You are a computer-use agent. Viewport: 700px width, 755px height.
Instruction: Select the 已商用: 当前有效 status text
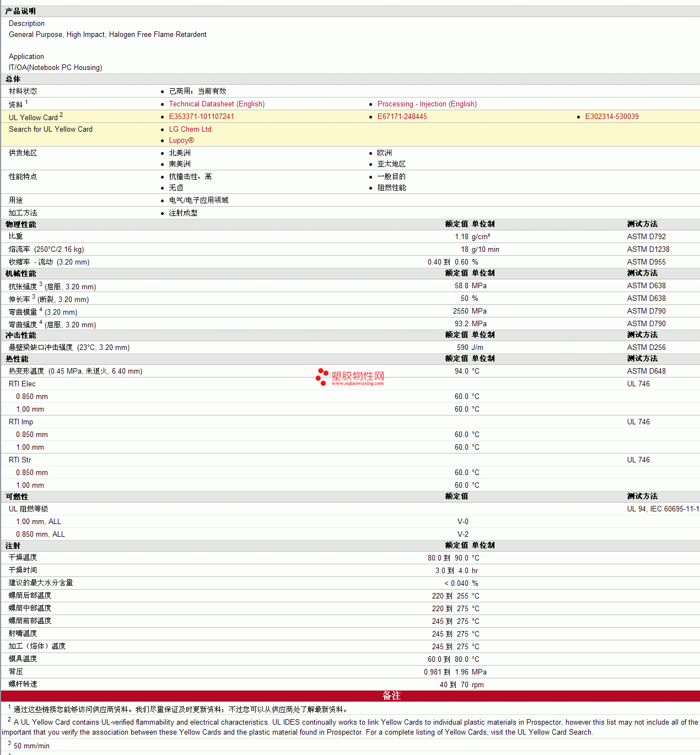pos(197,91)
